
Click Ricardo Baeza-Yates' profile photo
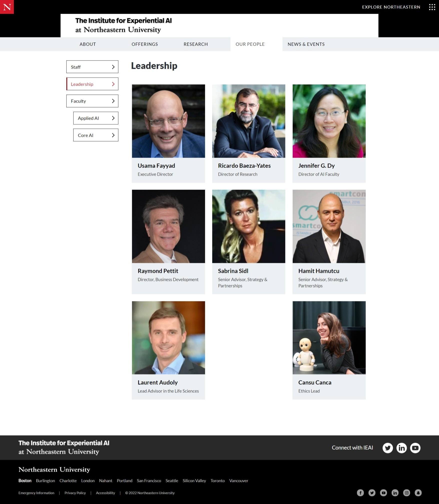(x=249, y=121)
